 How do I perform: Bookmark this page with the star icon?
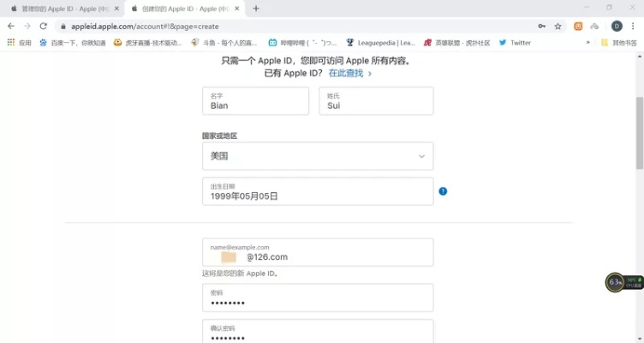(558, 27)
